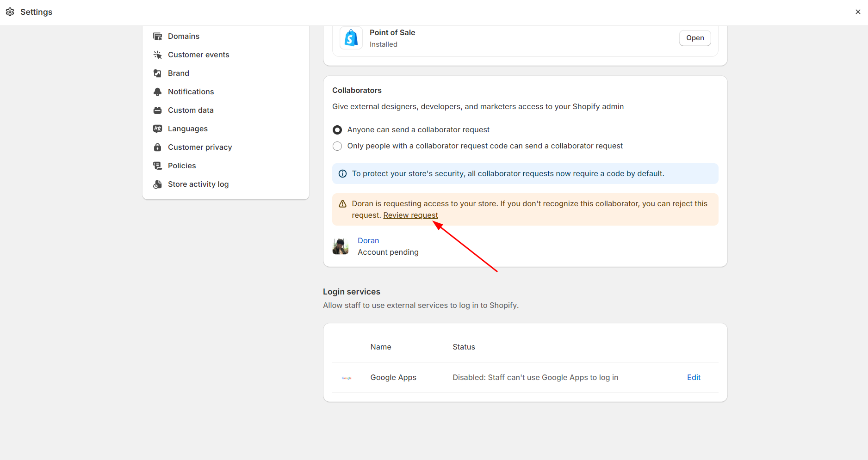Navigate to Customer privacy settings
Viewport: 868px width, 460px height.
(200, 147)
